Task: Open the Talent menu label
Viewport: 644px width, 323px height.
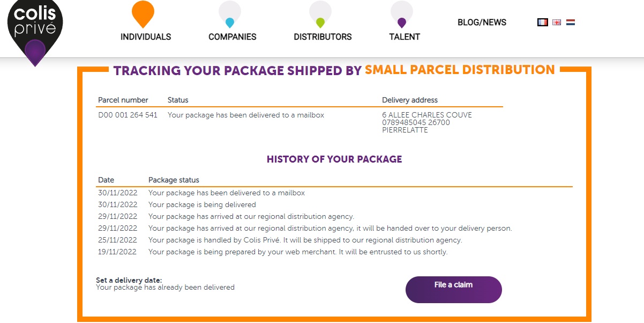Action: click(x=405, y=37)
